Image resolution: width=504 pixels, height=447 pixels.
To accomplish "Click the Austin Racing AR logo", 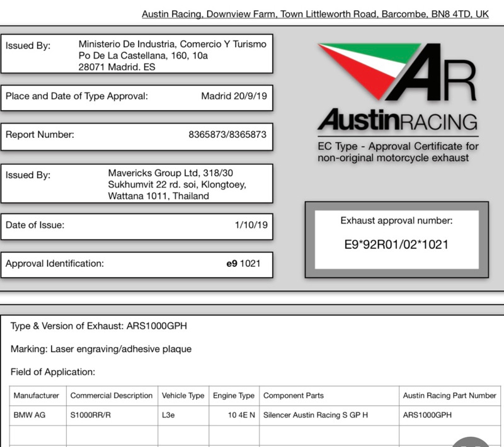I will pyautogui.click(x=397, y=72).
